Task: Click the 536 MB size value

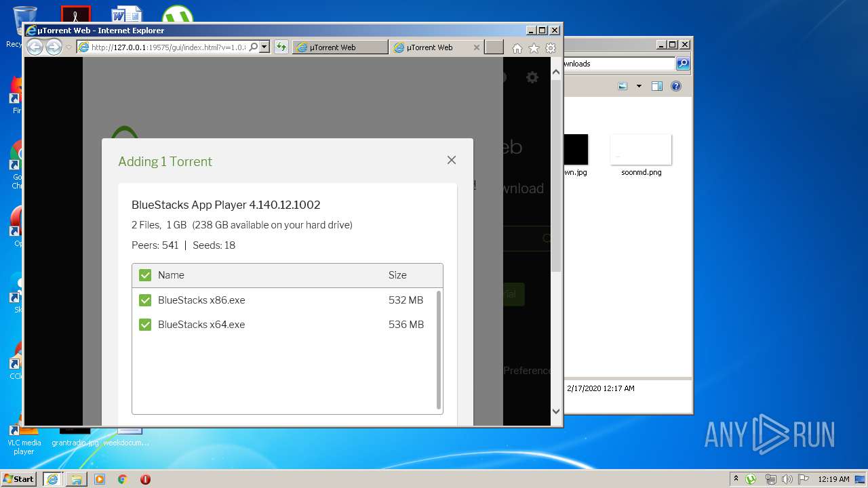Action: 406,325
